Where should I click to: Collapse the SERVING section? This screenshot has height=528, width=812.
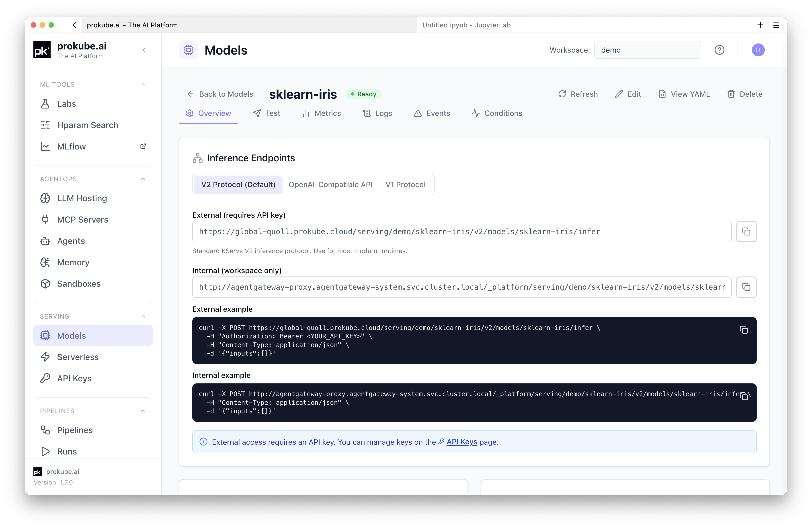[x=143, y=317]
